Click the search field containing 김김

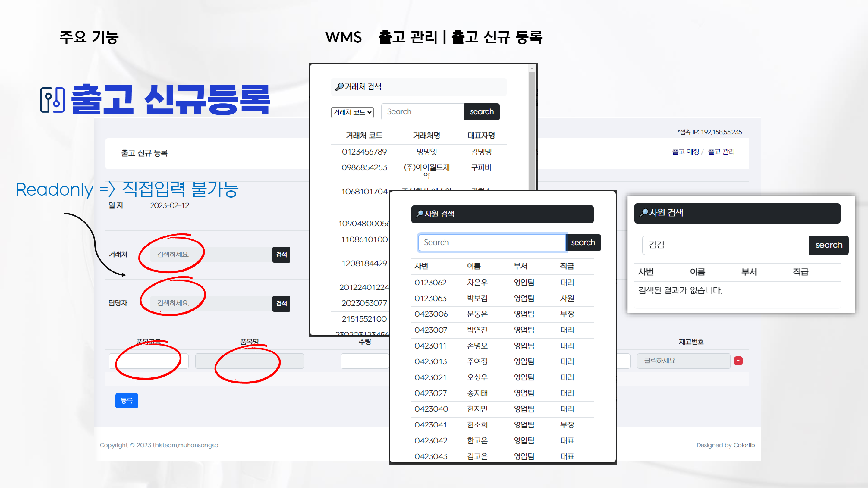pyautogui.click(x=725, y=245)
